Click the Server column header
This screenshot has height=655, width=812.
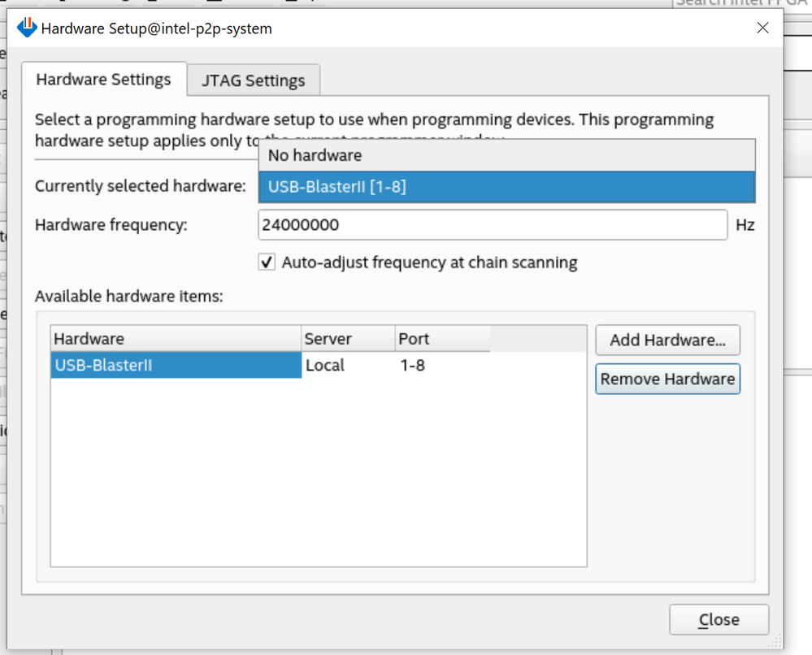tap(348, 339)
